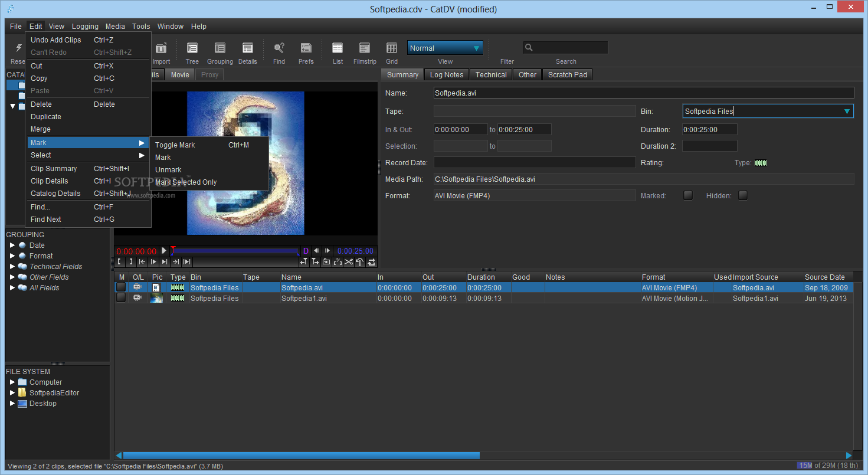Jump to out point arrow button
The height and width of the screenshot is (475, 868).
(175, 261)
